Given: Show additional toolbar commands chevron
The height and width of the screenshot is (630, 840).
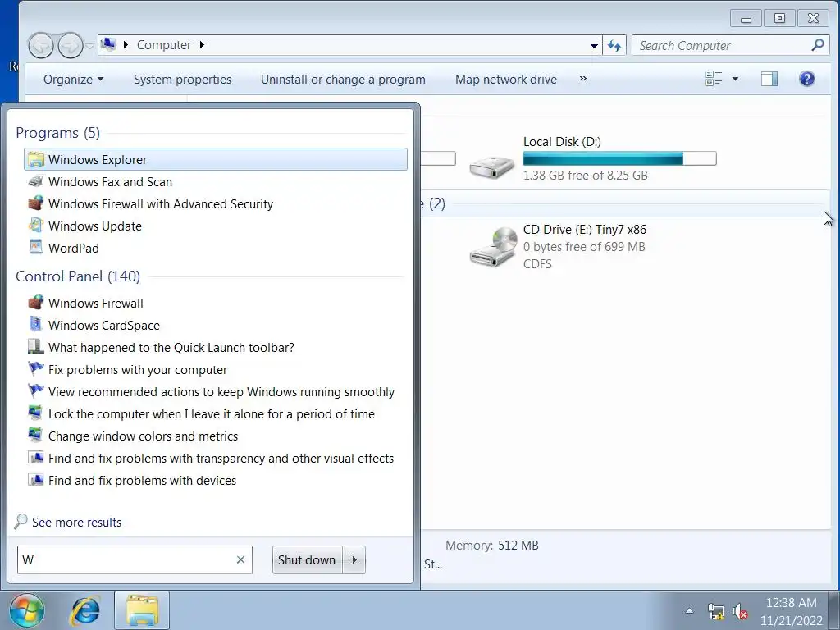Looking at the screenshot, I should tap(583, 79).
